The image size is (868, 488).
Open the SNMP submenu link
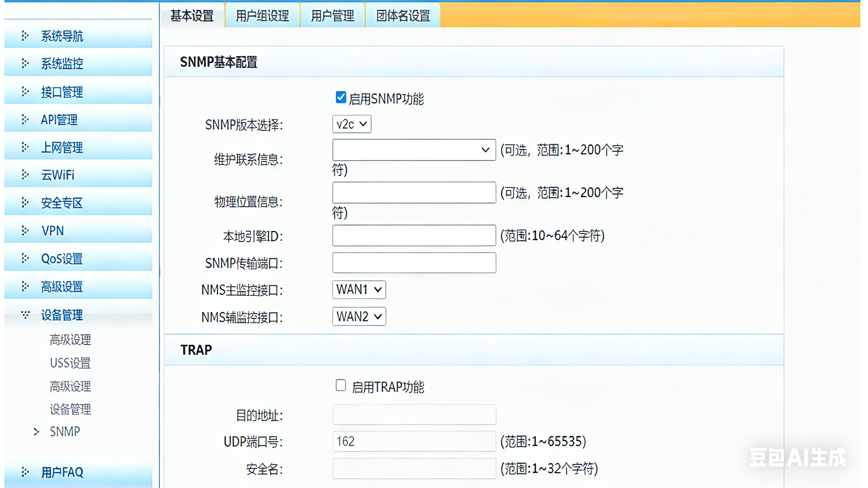tap(65, 431)
